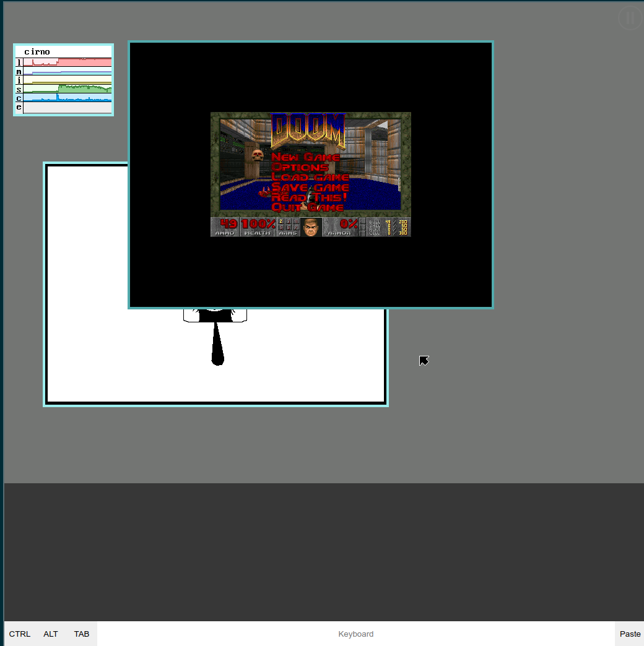Click the ammo totals table in status bar

388,227
